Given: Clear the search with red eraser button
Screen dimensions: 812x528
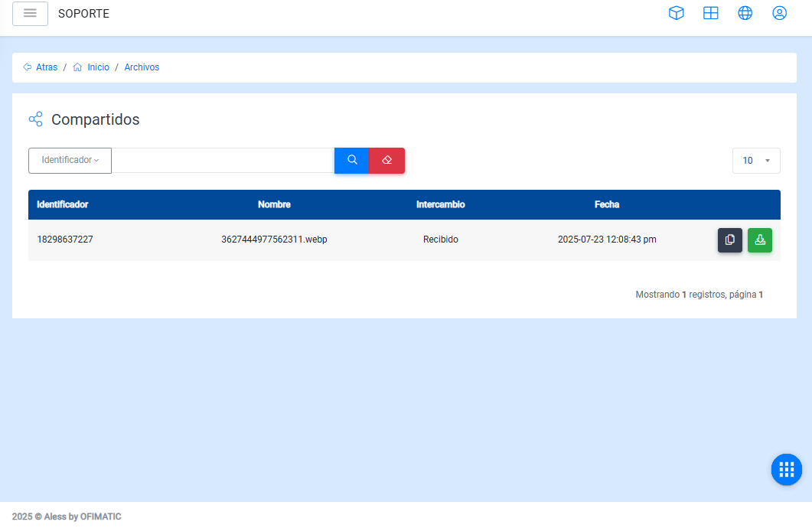Looking at the screenshot, I should coord(386,161).
